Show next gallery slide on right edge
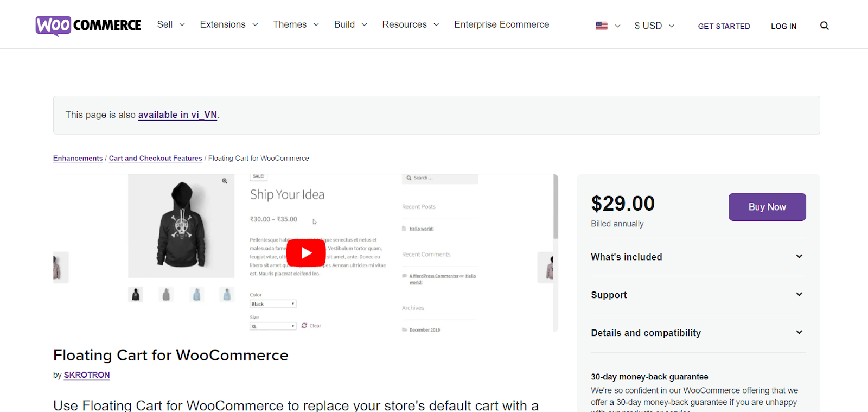 (545, 267)
